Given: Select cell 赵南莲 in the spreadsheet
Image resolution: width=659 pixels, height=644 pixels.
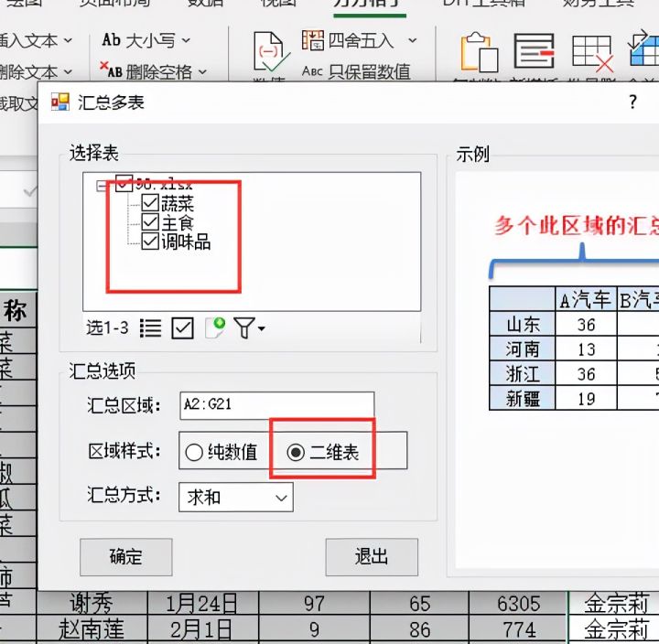Looking at the screenshot, I should click(x=92, y=629).
